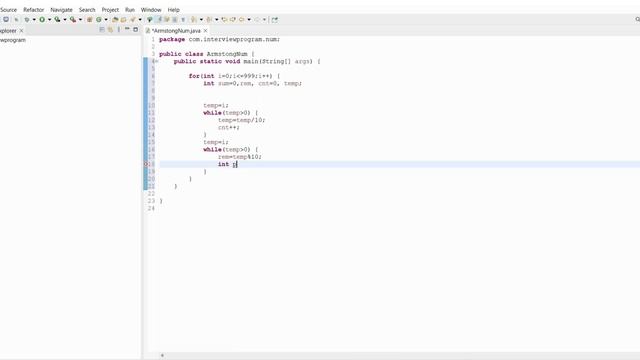This screenshot has width=640, height=360.
Task: Open the Coverage dropdown arrow
Action: coord(65,19)
